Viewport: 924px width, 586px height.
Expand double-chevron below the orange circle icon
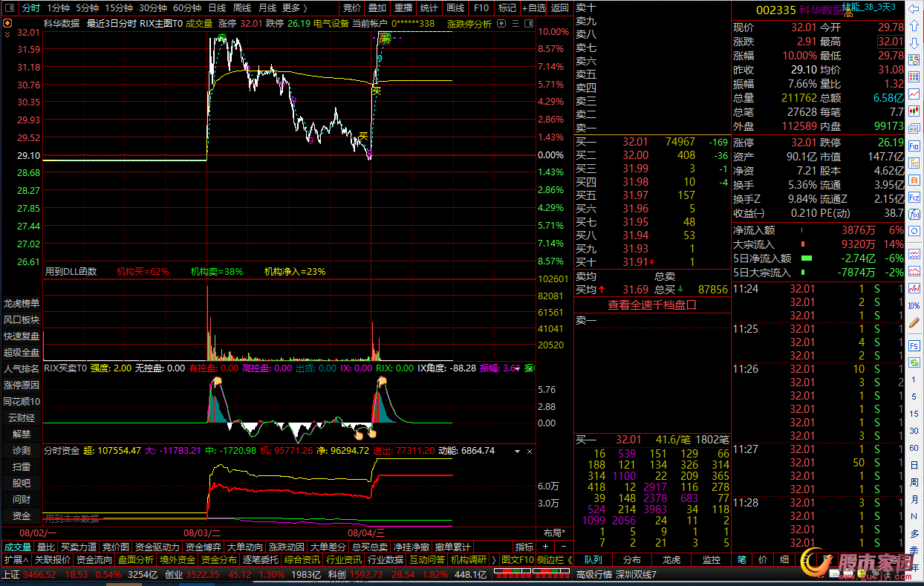pyautogui.click(x=7, y=34)
